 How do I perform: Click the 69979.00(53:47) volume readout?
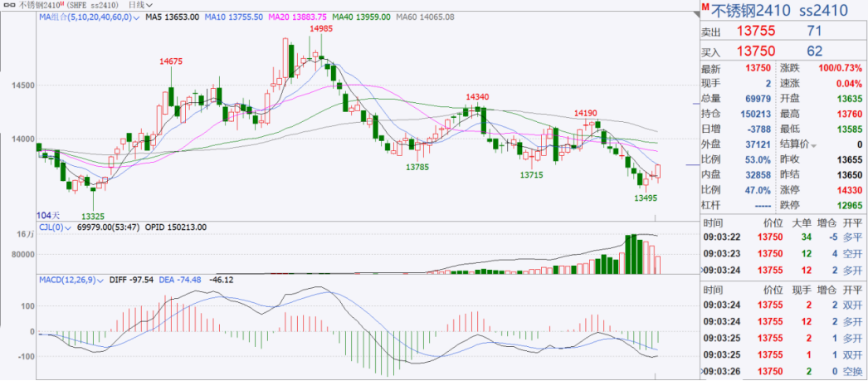click(x=110, y=227)
